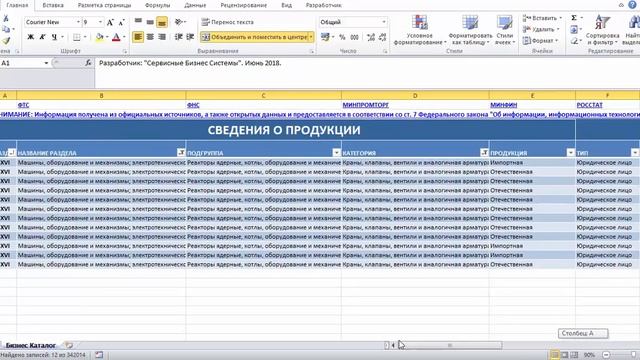Open the font name Courier New dropdown
The height and width of the screenshot is (360, 640).
click(x=78, y=22)
